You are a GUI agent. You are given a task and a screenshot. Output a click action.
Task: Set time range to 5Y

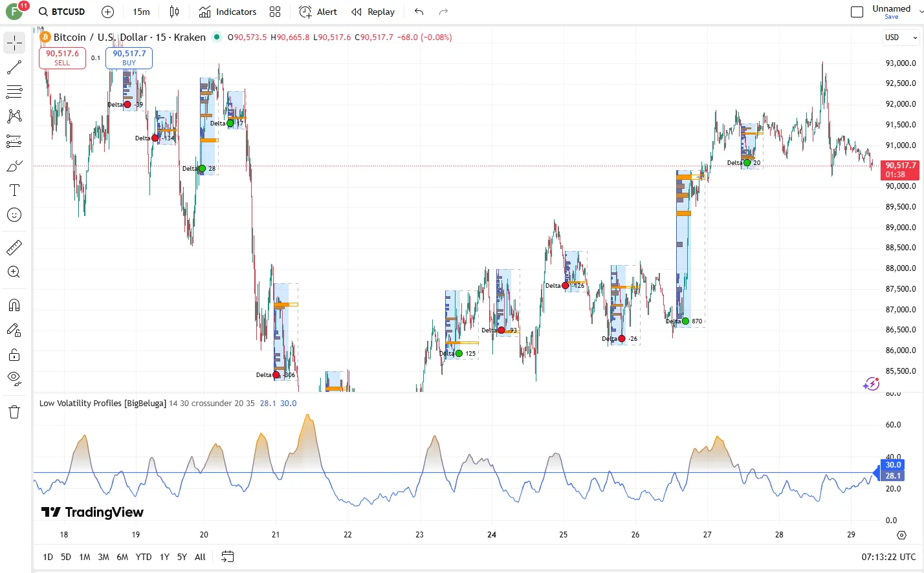coord(182,557)
